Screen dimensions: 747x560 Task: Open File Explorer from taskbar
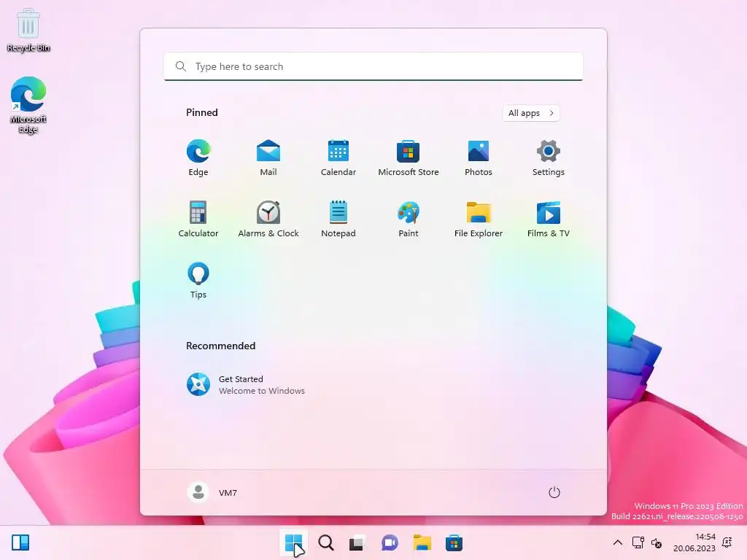422,542
